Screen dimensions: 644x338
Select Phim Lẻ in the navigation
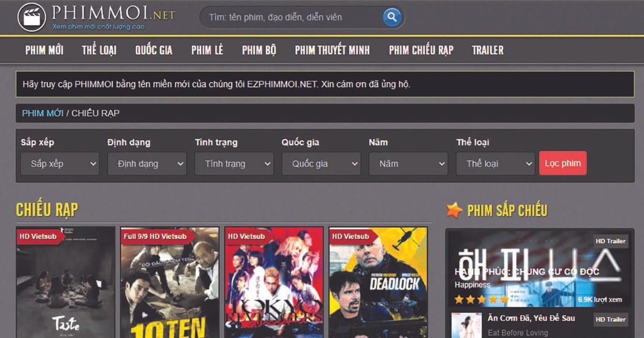[207, 50]
